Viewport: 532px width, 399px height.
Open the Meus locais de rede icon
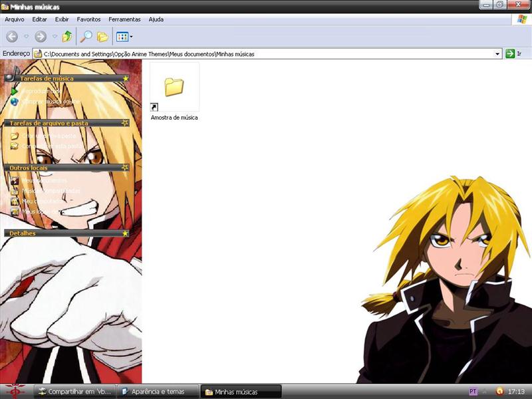click(14, 211)
